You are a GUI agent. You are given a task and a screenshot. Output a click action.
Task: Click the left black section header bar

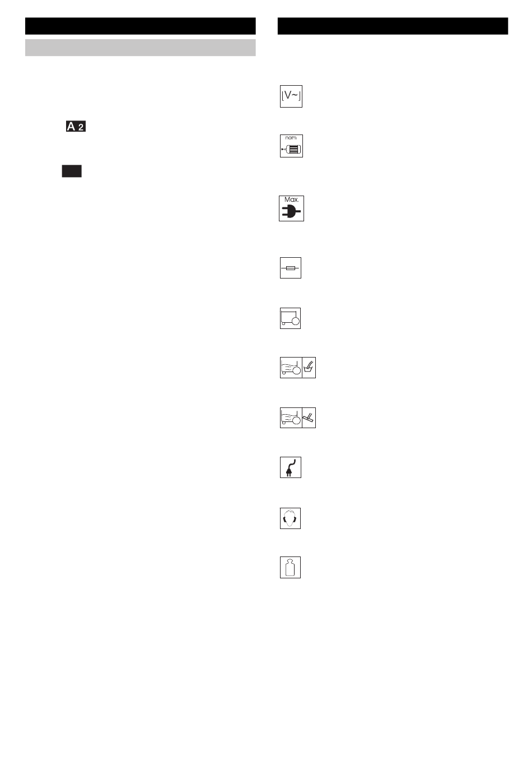click(x=141, y=26)
